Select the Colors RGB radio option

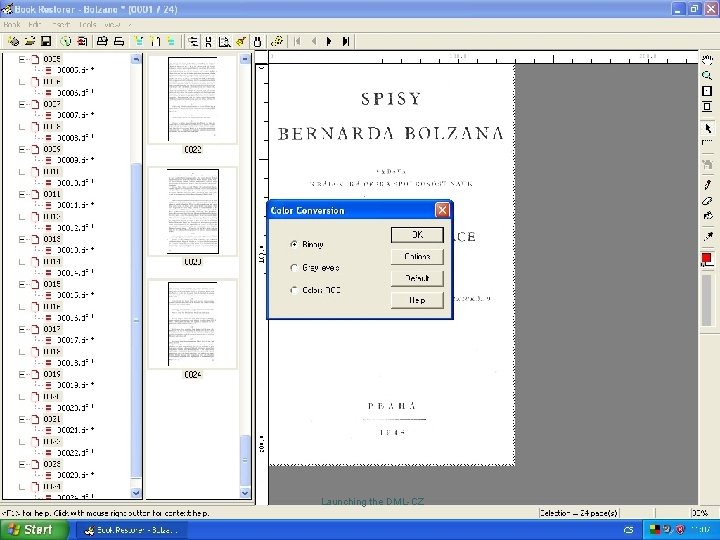pyautogui.click(x=294, y=290)
